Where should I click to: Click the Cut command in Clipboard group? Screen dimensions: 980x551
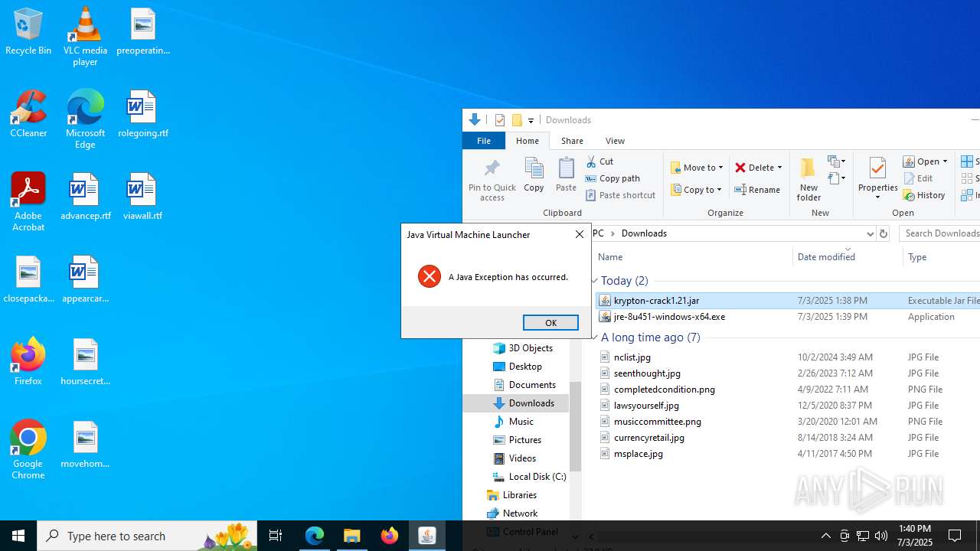pos(600,161)
